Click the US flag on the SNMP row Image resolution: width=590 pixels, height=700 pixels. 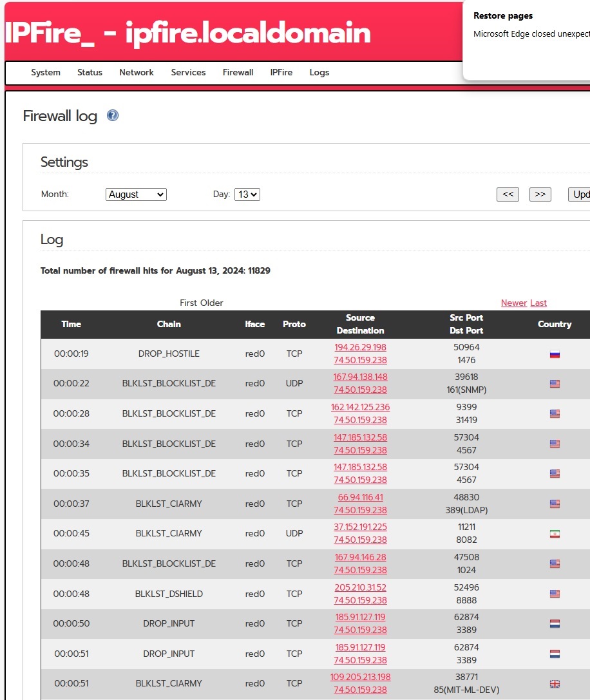[x=554, y=383]
